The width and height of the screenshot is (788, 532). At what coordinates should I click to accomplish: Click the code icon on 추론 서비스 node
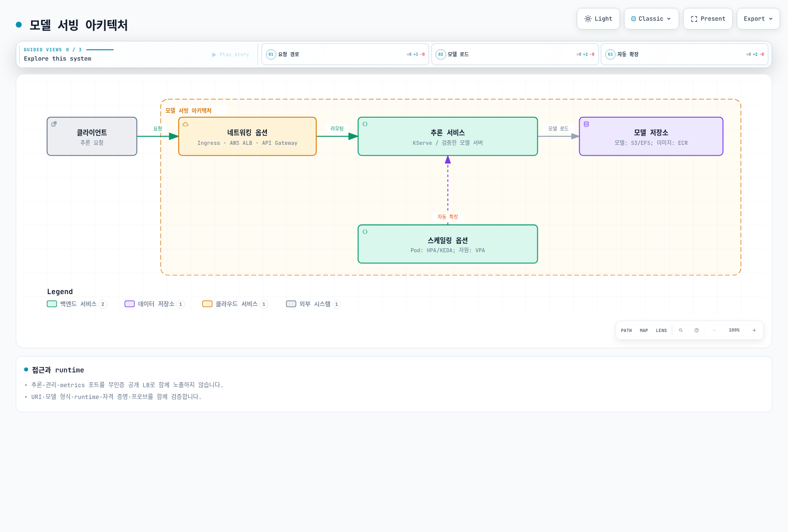coord(365,124)
